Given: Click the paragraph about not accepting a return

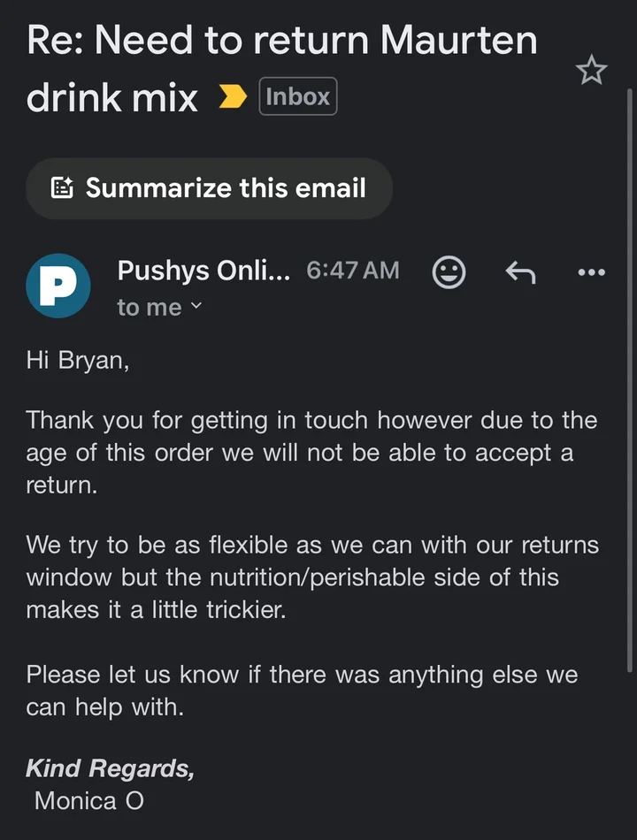Looking at the screenshot, I should (310, 453).
